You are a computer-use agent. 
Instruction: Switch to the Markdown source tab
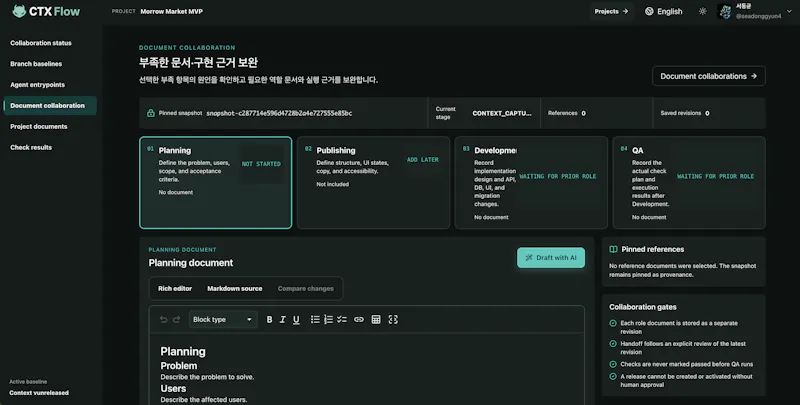(235, 289)
